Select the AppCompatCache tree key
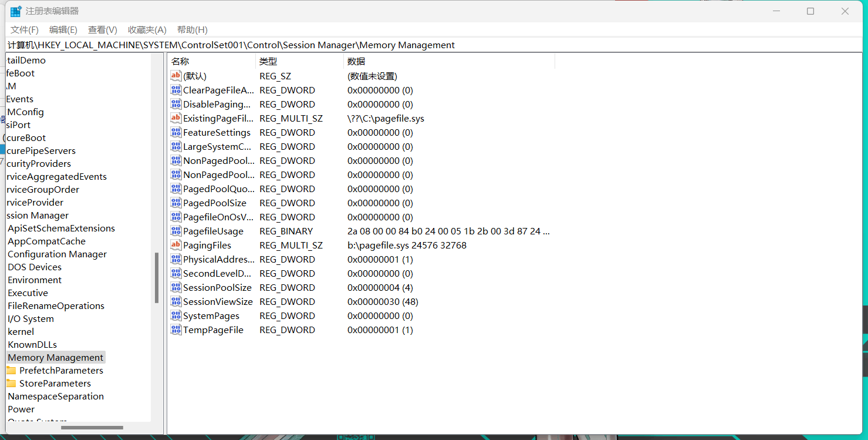 pos(46,241)
